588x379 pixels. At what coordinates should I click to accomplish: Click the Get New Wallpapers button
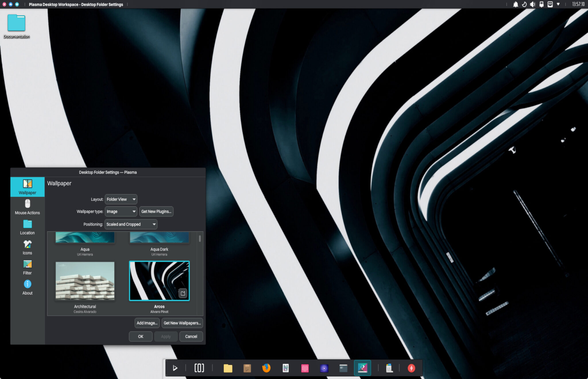182,323
